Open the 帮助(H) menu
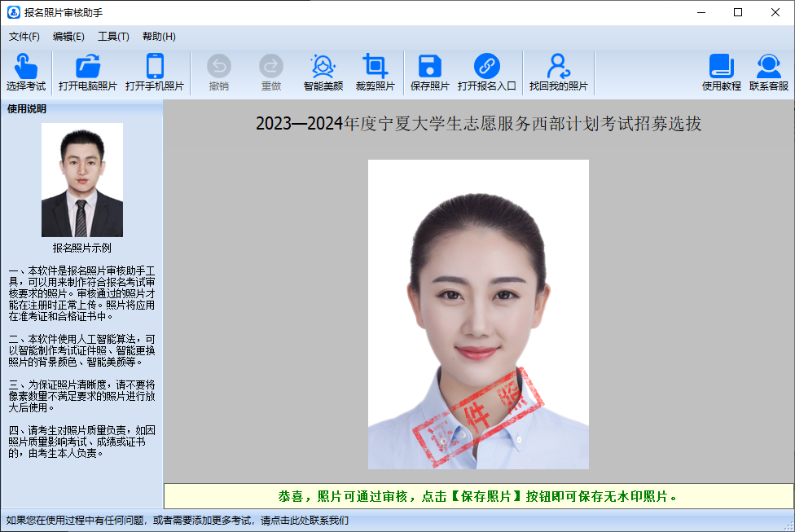 pos(159,37)
